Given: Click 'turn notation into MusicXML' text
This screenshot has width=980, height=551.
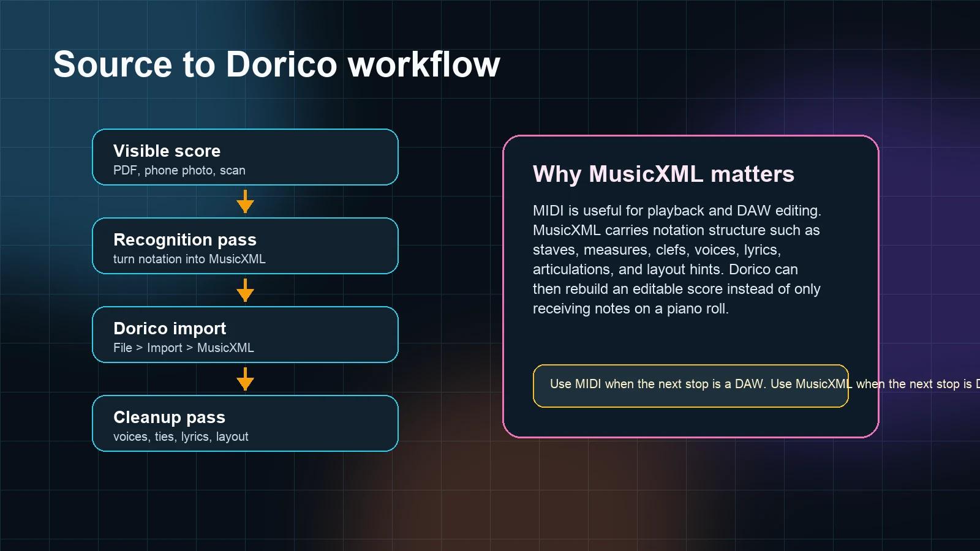Looking at the screenshot, I should (x=189, y=259).
